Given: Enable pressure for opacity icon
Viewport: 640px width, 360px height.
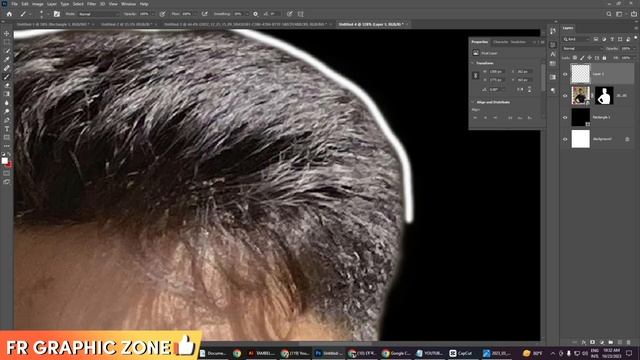Looking at the screenshot, I should (162, 14).
